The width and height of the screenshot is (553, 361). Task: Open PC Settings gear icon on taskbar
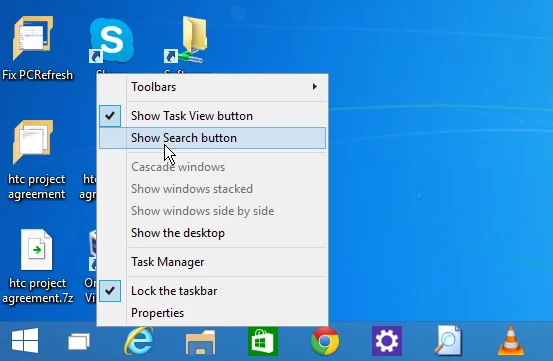387,341
